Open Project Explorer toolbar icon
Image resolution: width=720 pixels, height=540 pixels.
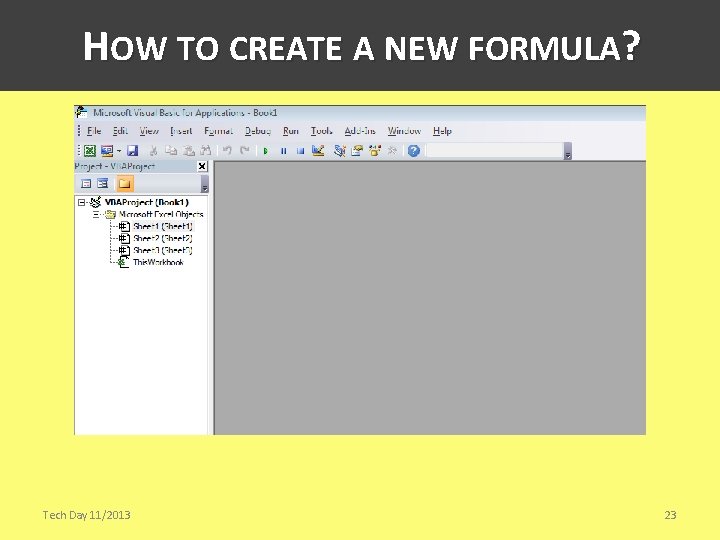pos(339,151)
